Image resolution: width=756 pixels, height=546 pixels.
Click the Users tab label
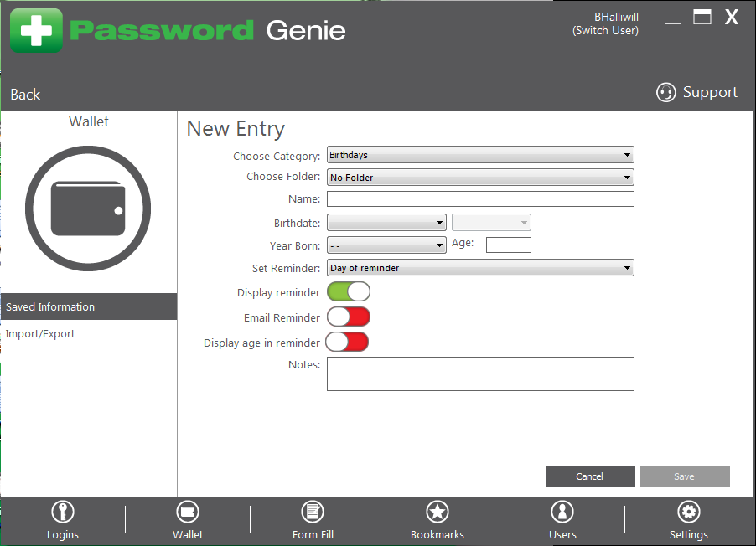pos(562,534)
